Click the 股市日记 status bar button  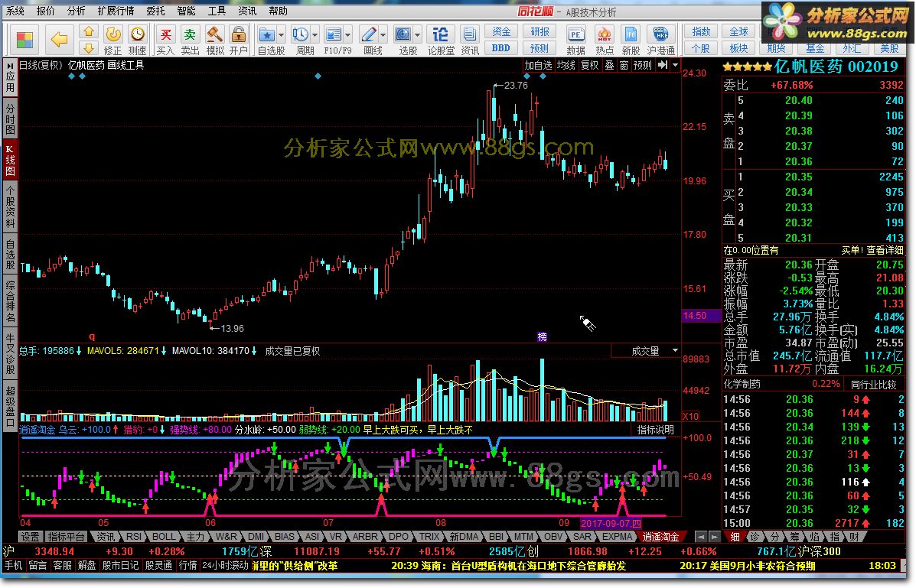click(x=120, y=565)
